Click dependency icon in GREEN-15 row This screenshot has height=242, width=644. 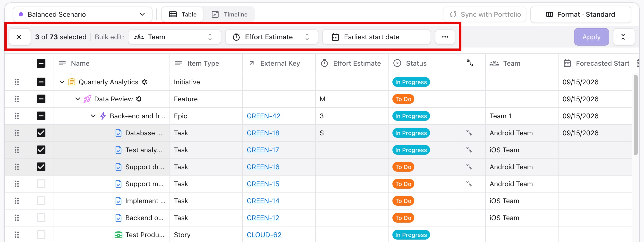point(469,184)
